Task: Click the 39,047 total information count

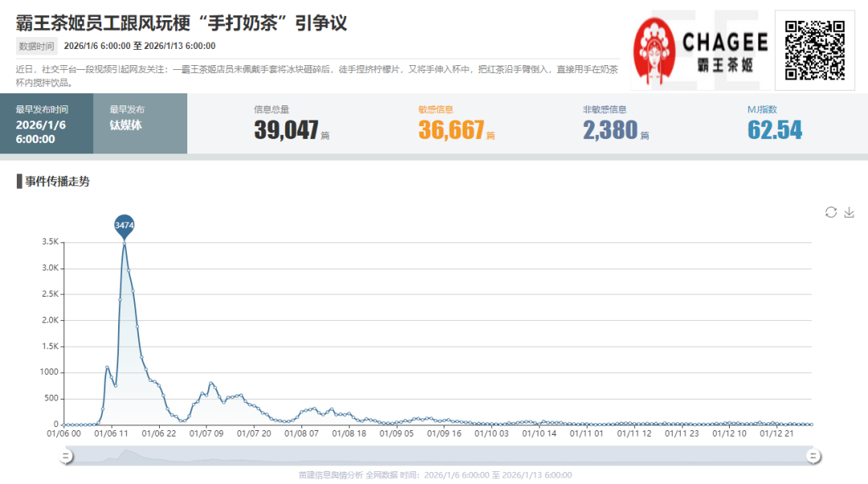Action: pyautogui.click(x=286, y=130)
